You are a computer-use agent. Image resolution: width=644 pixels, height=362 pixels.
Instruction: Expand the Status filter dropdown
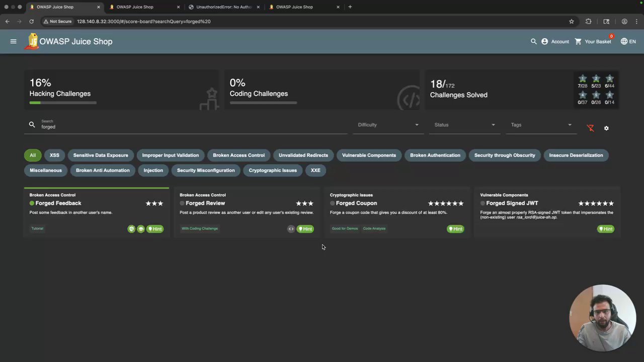coord(464,125)
